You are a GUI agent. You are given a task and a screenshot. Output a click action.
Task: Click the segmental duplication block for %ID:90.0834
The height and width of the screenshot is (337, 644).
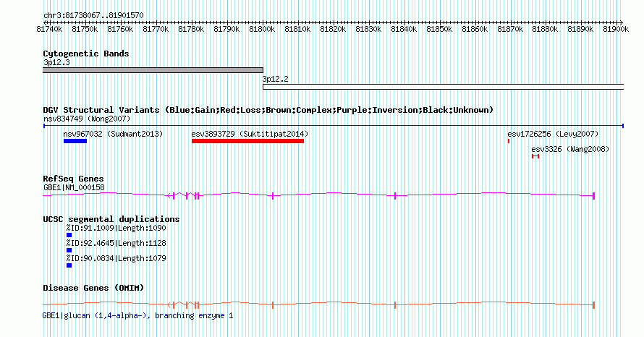click(x=69, y=265)
